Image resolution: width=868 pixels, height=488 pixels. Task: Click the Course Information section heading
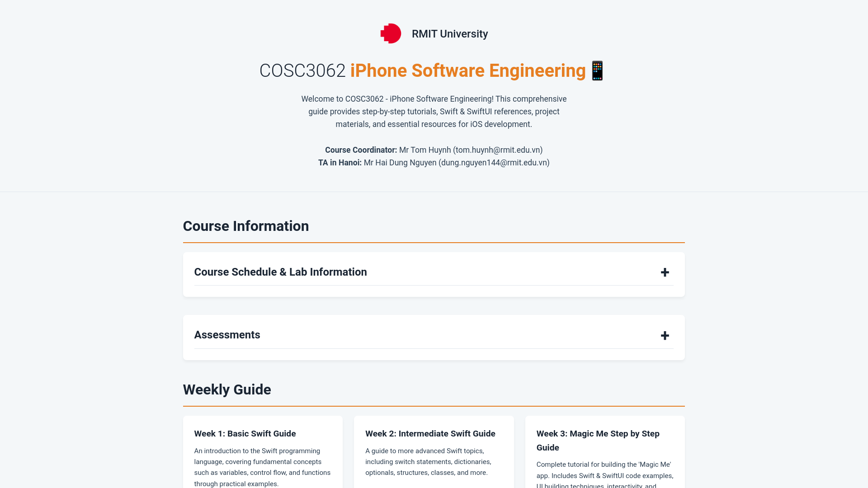tap(246, 226)
